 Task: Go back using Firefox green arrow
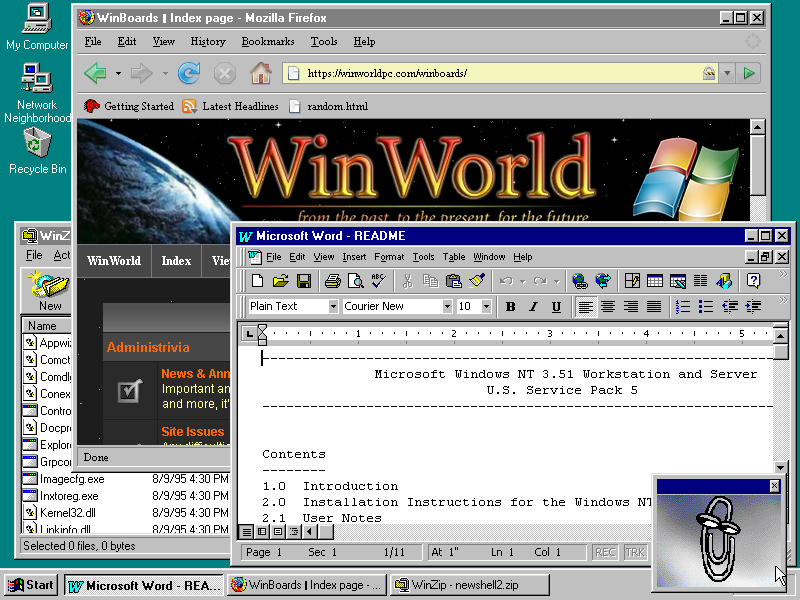coord(95,73)
